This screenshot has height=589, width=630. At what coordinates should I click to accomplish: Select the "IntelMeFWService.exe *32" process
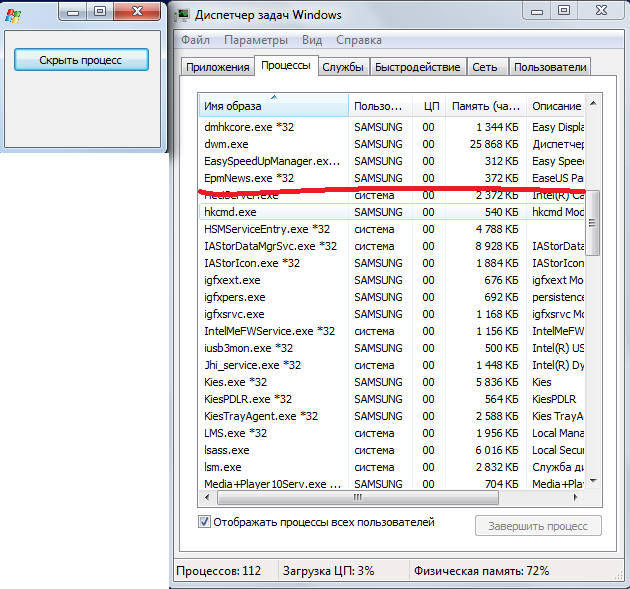coord(392,331)
